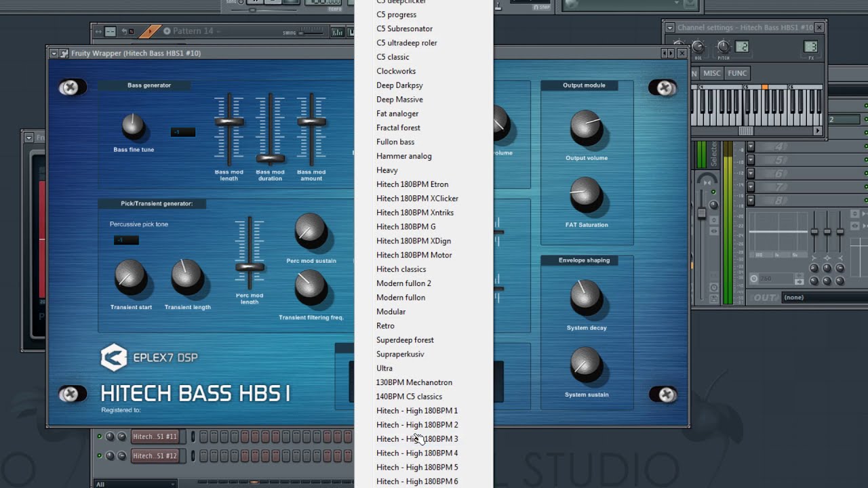
Task: Adjust the Bass fine tune knob
Action: tap(133, 127)
